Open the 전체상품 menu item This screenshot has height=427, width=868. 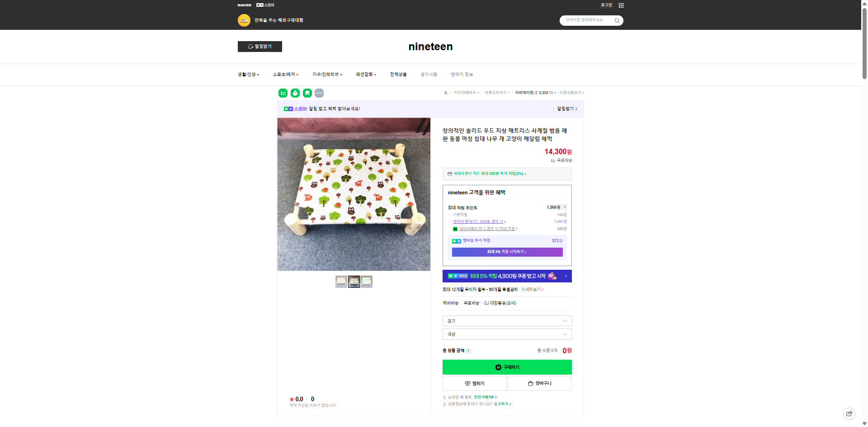(397, 74)
